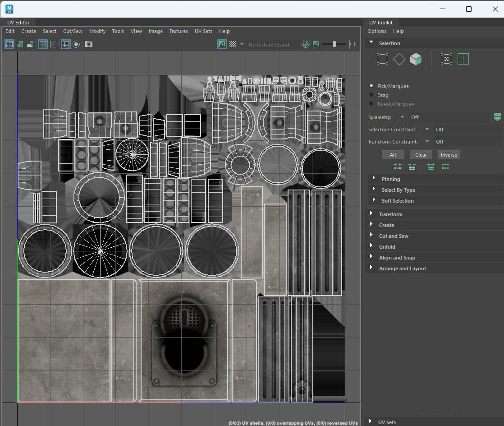Click the image dim slider handle
This screenshot has width=504, height=426.
click(334, 44)
